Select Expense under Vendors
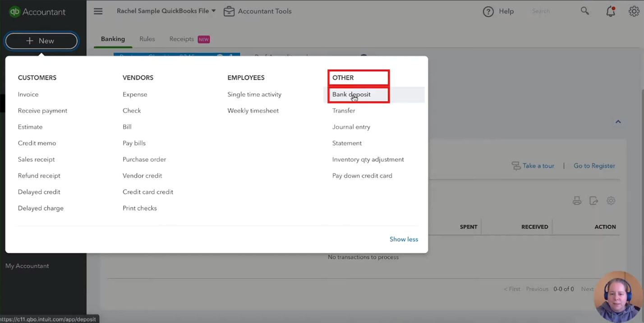This screenshot has width=644, height=323. pyautogui.click(x=135, y=95)
